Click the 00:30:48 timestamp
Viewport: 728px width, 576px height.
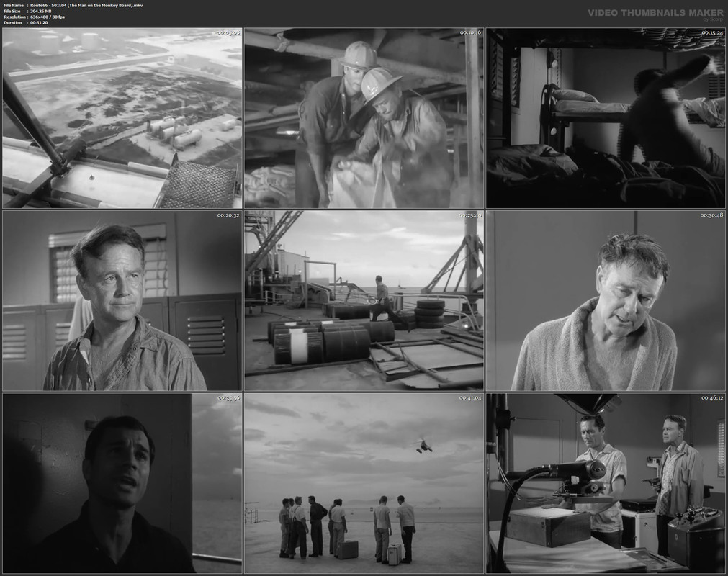coord(711,215)
